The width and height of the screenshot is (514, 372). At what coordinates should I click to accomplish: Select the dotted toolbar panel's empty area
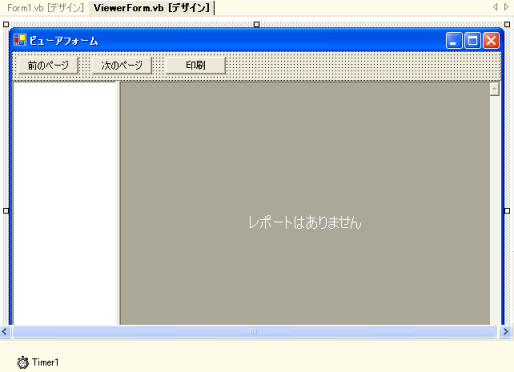point(363,66)
